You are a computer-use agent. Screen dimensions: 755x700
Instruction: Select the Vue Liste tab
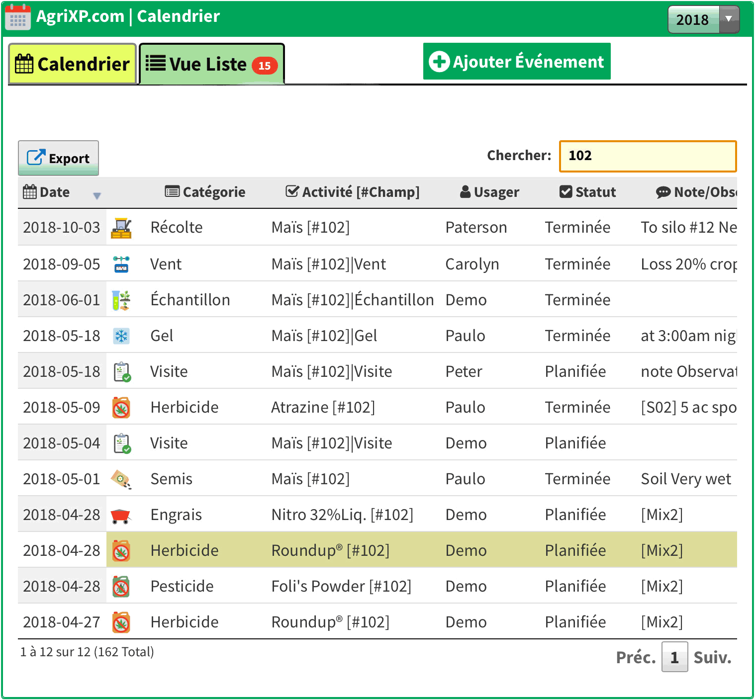[x=211, y=64]
